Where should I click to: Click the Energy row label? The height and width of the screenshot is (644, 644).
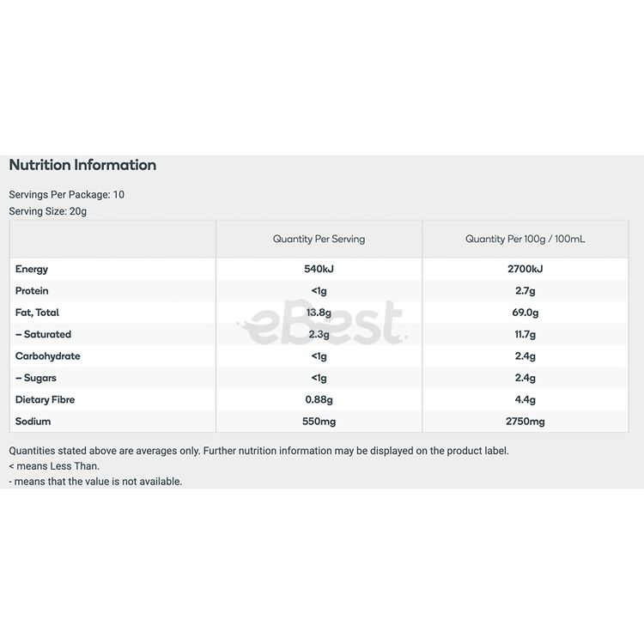(x=32, y=270)
